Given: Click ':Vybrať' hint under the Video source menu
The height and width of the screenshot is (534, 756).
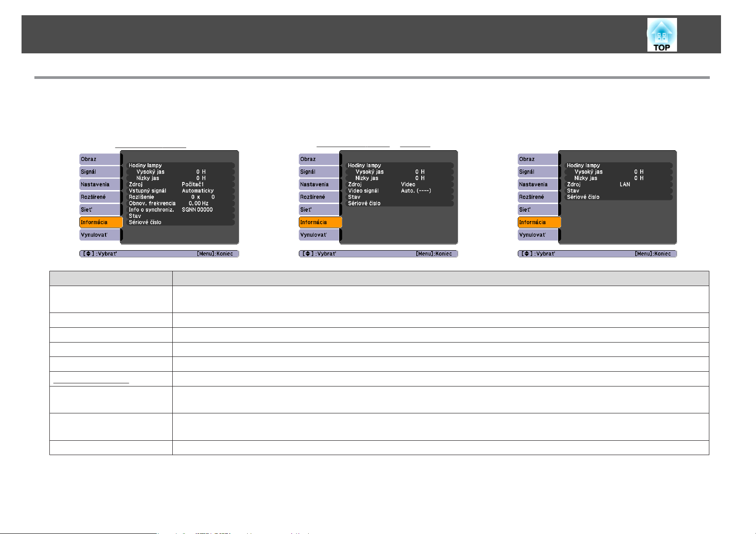Looking at the screenshot, I should click(x=326, y=254).
